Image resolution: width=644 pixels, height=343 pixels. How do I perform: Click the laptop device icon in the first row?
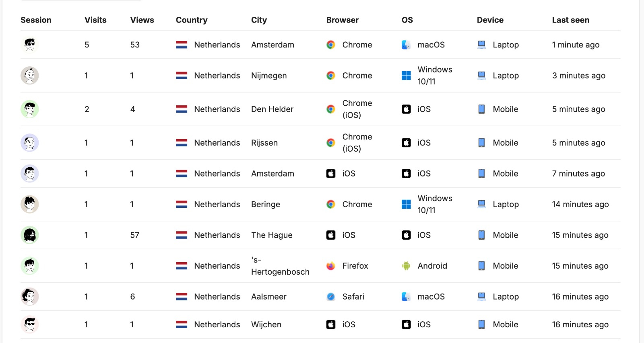(x=481, y=45)
